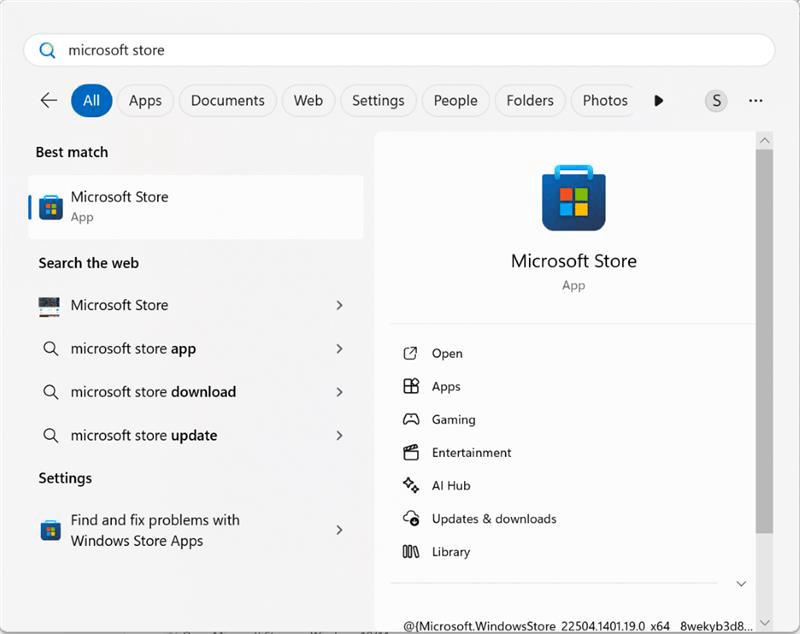The width and height of the screenshot is (800, 634).
Task: Click the AI Hub sparkle icon
Action: [x=411, y=485]
